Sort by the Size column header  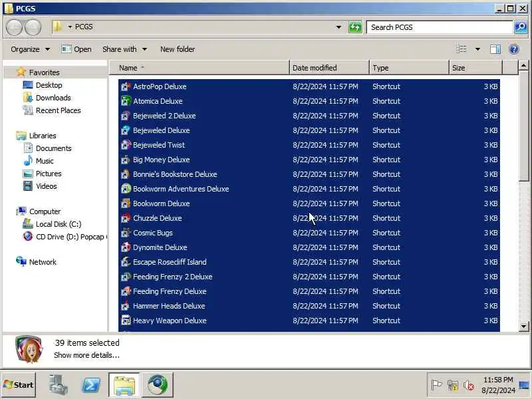(475, 68)
